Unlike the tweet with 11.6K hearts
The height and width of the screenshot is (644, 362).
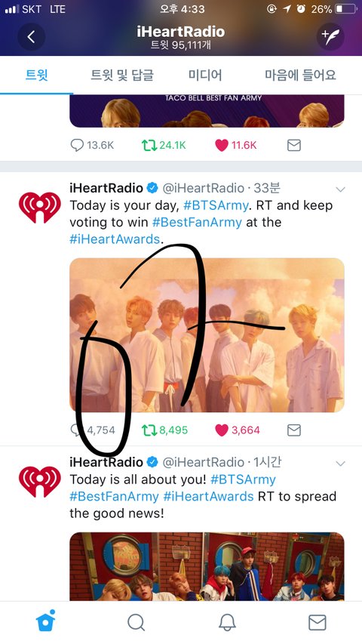pyautogui.click(x=222, y=145)
